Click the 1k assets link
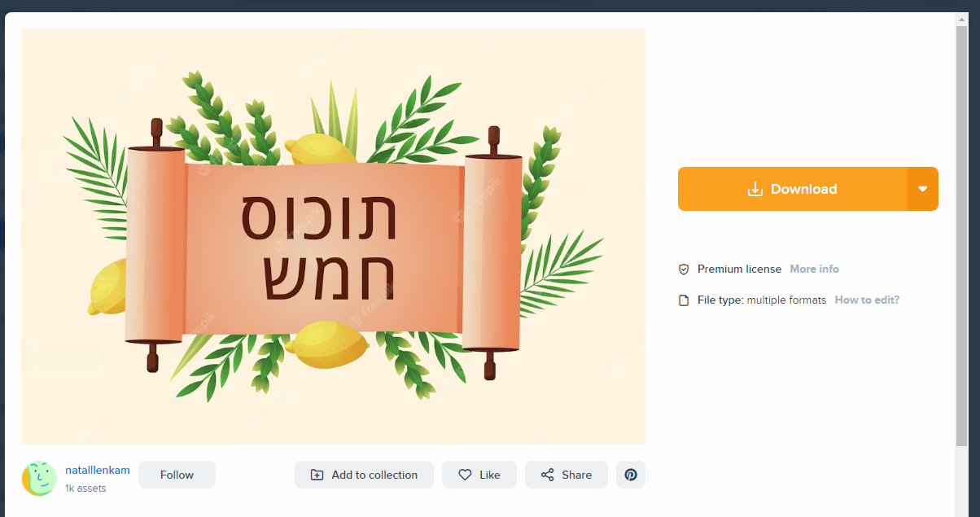 point(85,488)
